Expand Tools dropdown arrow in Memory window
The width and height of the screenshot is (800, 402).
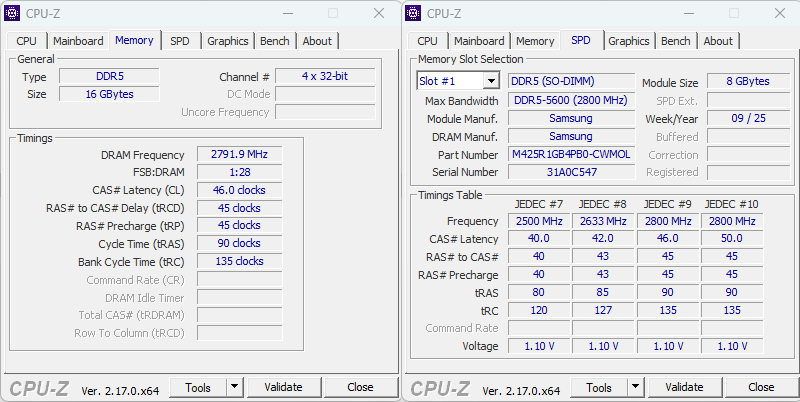pos(234,387)
